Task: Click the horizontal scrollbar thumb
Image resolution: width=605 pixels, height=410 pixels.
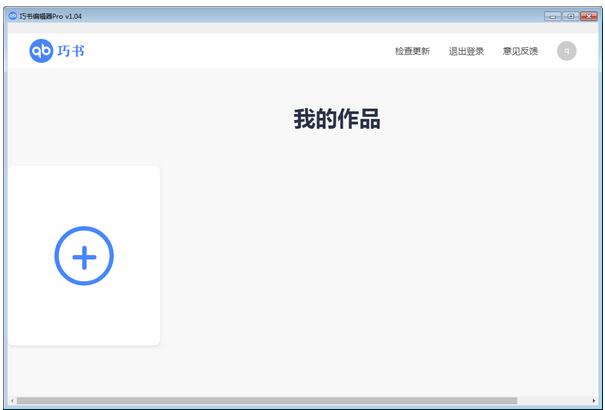Action: (267, 401)
